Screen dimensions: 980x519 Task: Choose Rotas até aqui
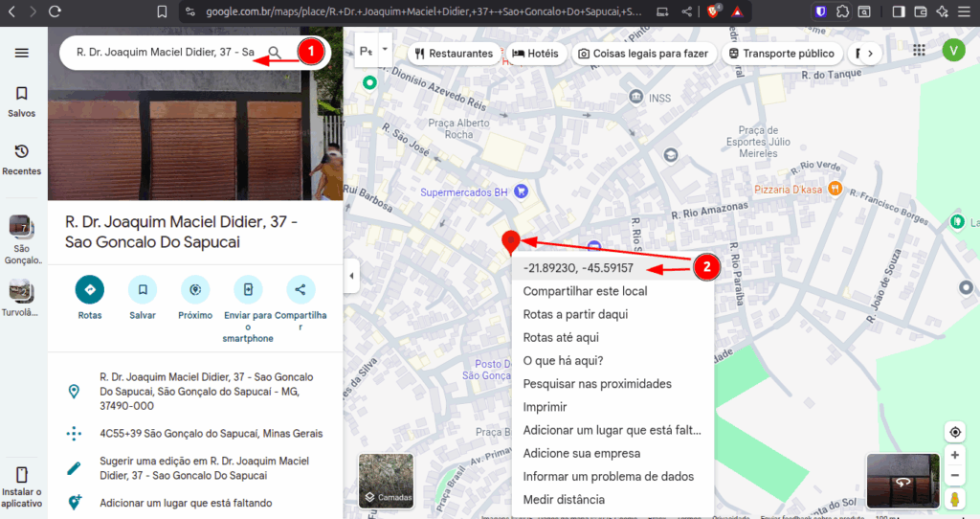tap(612, 338)
